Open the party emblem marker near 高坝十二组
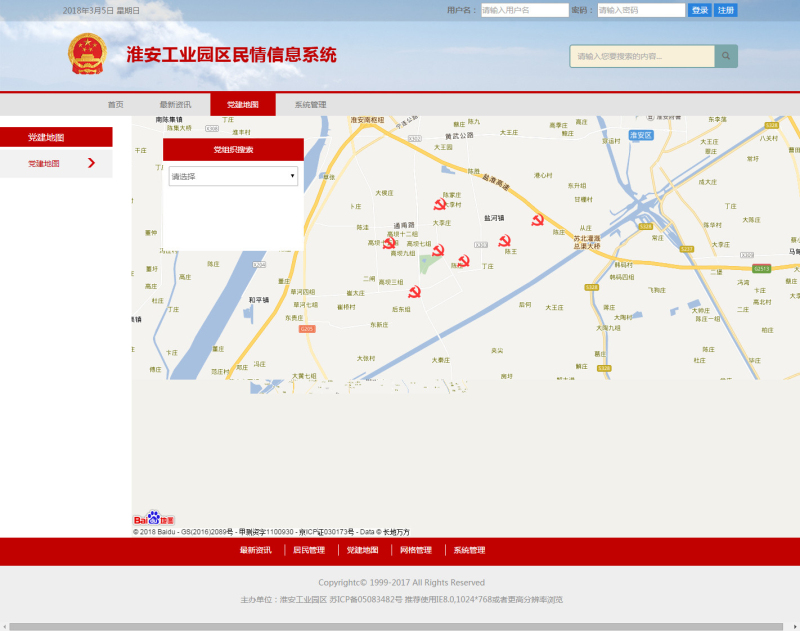Image resolution: width=800 pixels, height=631 pixels. (x=389, y=243)
